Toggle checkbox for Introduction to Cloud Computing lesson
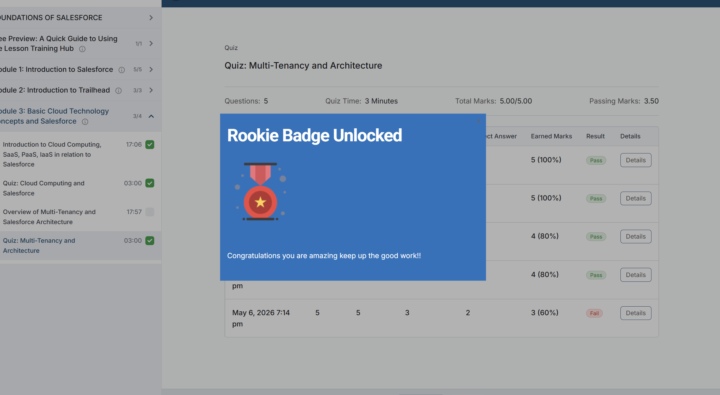Screen dimensions: 720x395 (150, 144)
